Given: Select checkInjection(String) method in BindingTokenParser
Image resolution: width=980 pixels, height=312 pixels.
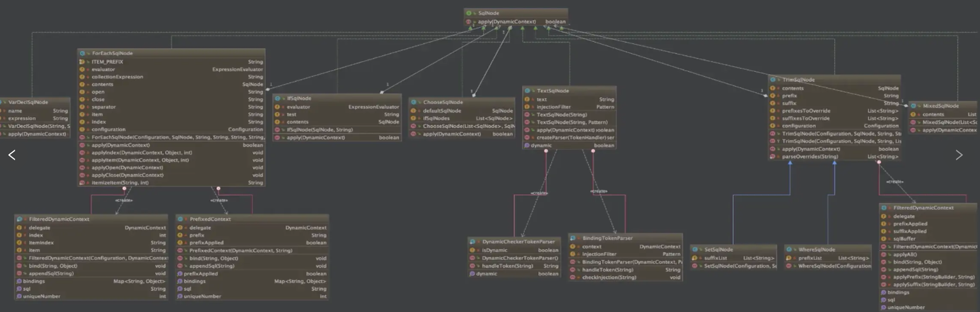Looking at the screenshot, I should pos(609,277).
